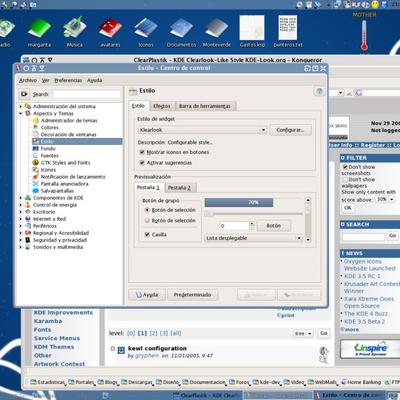Open the Ver menu
This screenshot has height=400, width=400.
coord(46,80)
